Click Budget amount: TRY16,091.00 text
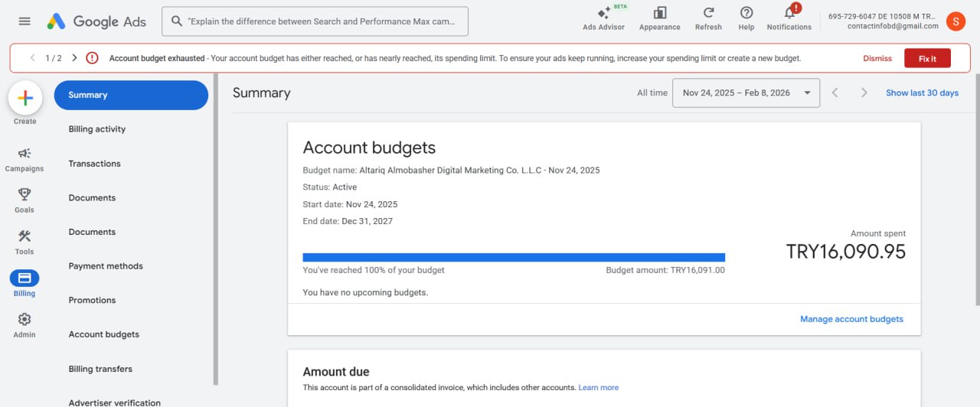The width and height of the screenshot is (980, 407). pos(665,270)
